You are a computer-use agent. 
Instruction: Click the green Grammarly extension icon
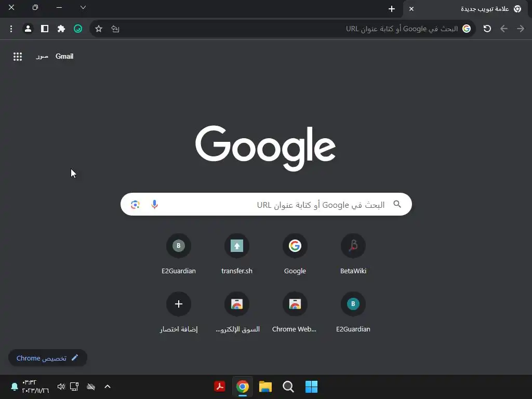(x=78, y=29)
